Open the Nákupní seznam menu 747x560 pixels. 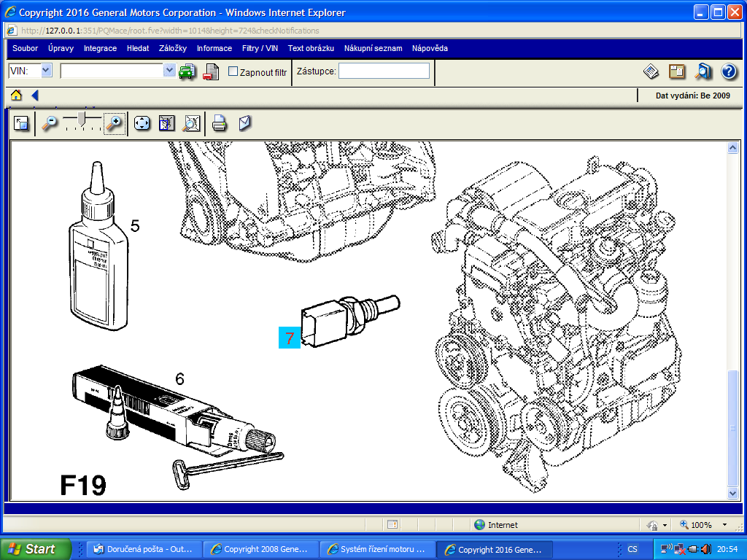[373, 48]
